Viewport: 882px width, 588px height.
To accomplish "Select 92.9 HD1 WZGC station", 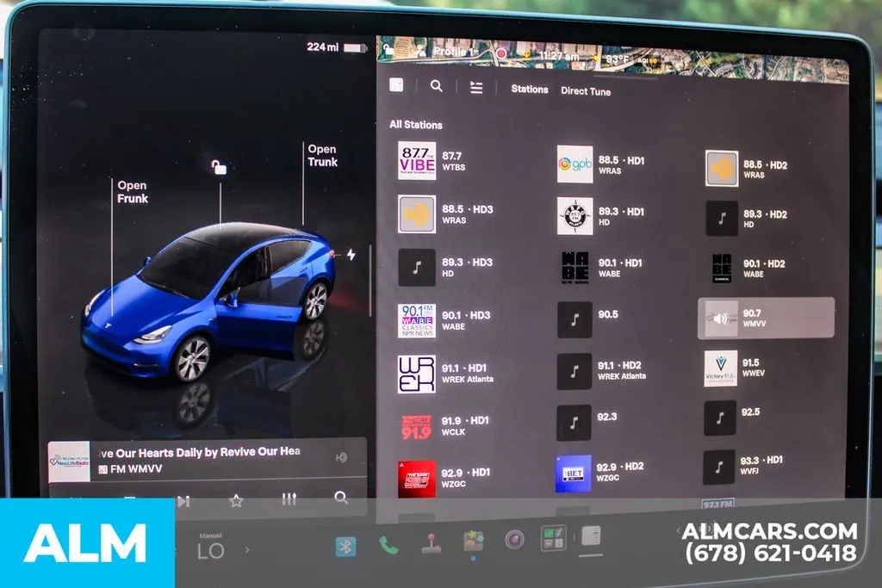I will [444, 479].
